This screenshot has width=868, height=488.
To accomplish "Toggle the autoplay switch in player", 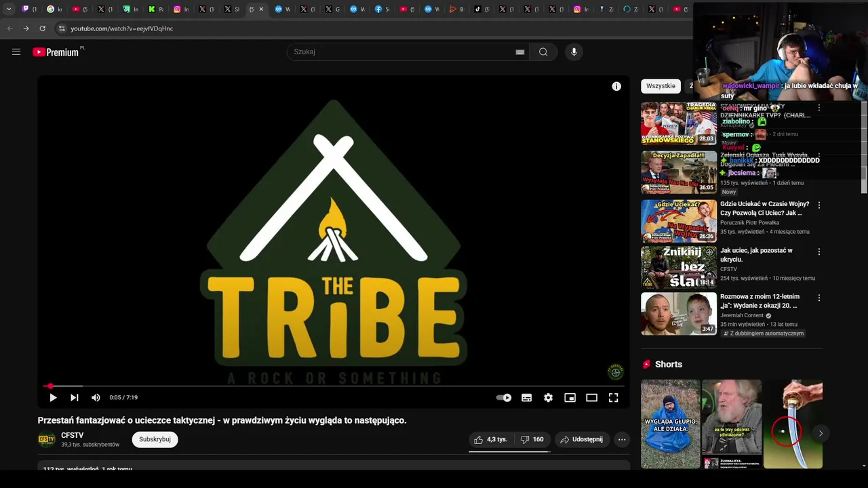I will [504, 398].
